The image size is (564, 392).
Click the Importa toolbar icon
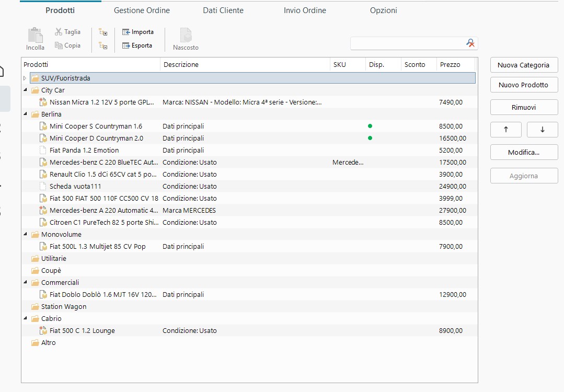tap(126, 32)
